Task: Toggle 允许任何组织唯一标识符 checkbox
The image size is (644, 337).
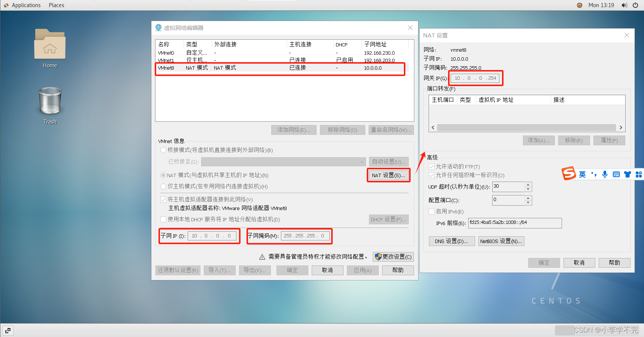Action: 432,175
